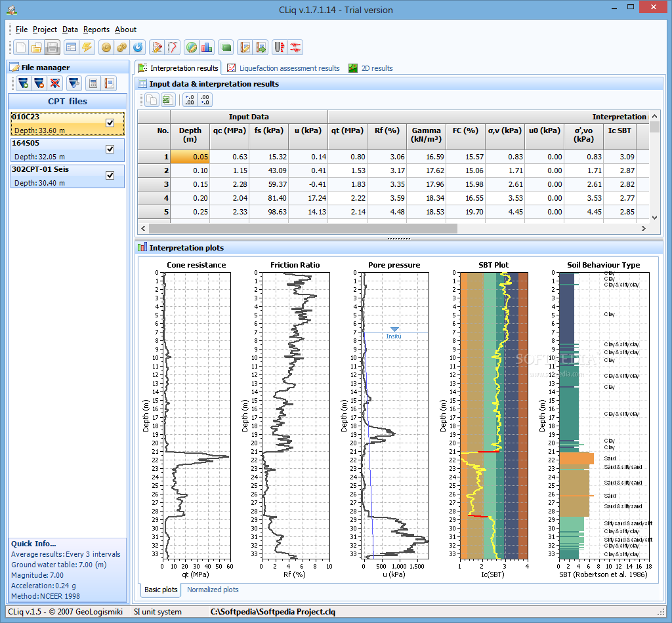Click the project path in status bar
Viewport: 672px width, 623px height.
point(273,612)
